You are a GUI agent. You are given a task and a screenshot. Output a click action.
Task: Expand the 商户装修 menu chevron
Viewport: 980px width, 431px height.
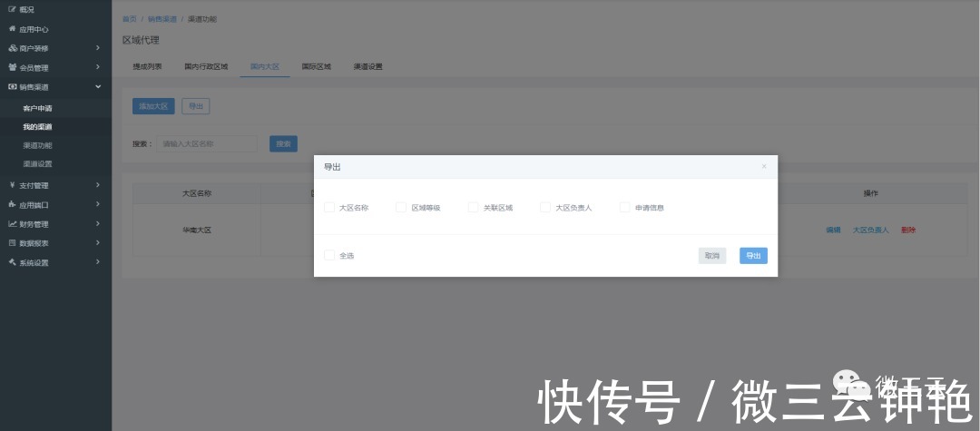(98, 48)
